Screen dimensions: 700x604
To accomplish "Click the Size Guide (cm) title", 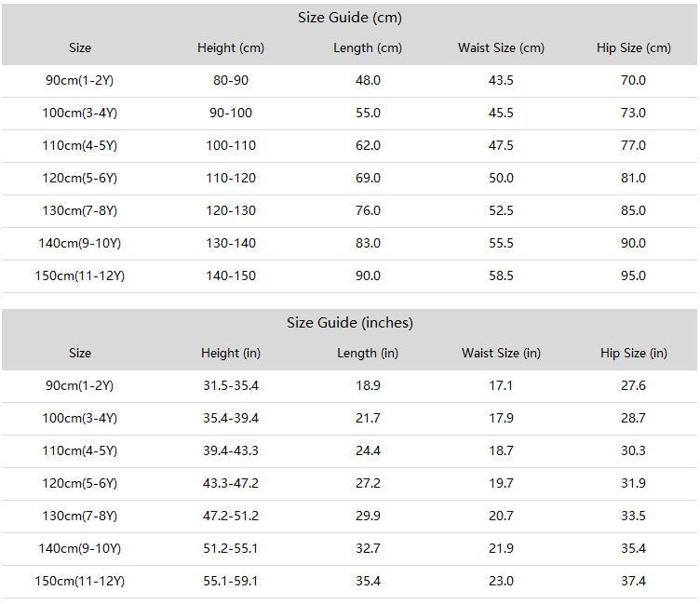I will [x=350, y=18].
